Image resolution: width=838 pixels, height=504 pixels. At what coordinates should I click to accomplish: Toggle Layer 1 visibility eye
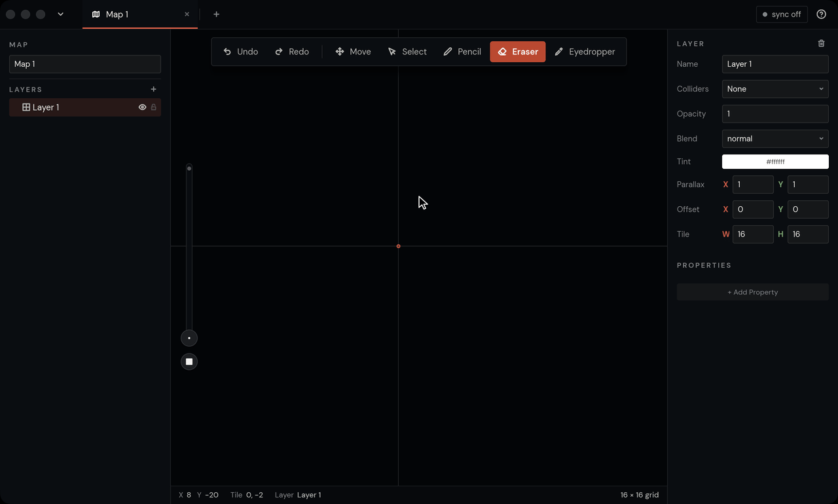(x=142, y=107)
